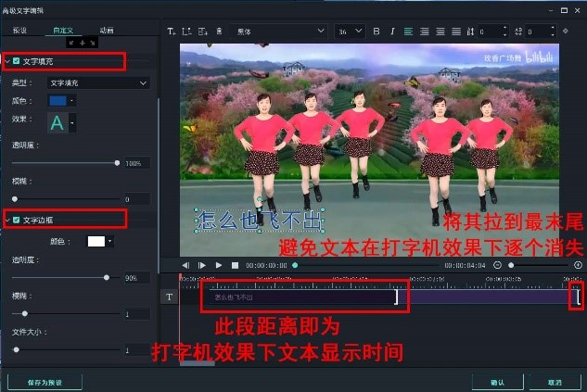Click the fill opacity slider handle
587x392 pixels.
pyautogui.click(x=117, y=163)
